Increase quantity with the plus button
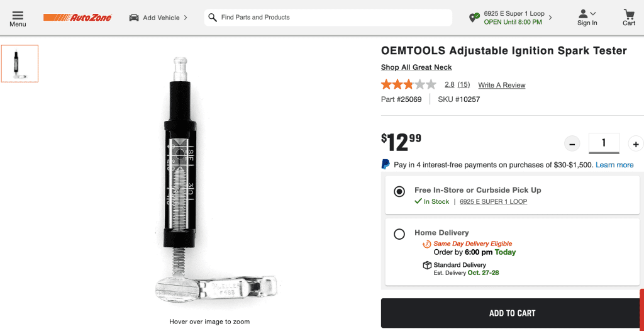The height and width of the screenshot is (331, 644). coord(635,144)
